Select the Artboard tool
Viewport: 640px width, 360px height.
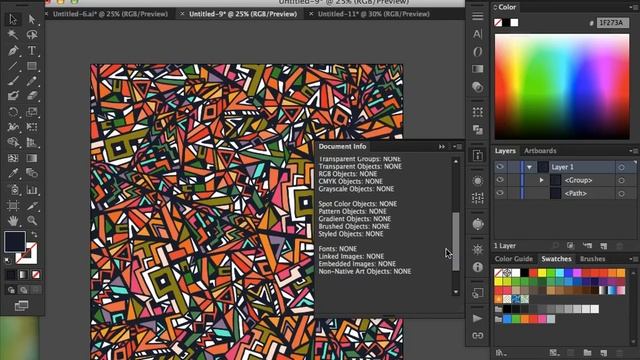click(13, 205)
